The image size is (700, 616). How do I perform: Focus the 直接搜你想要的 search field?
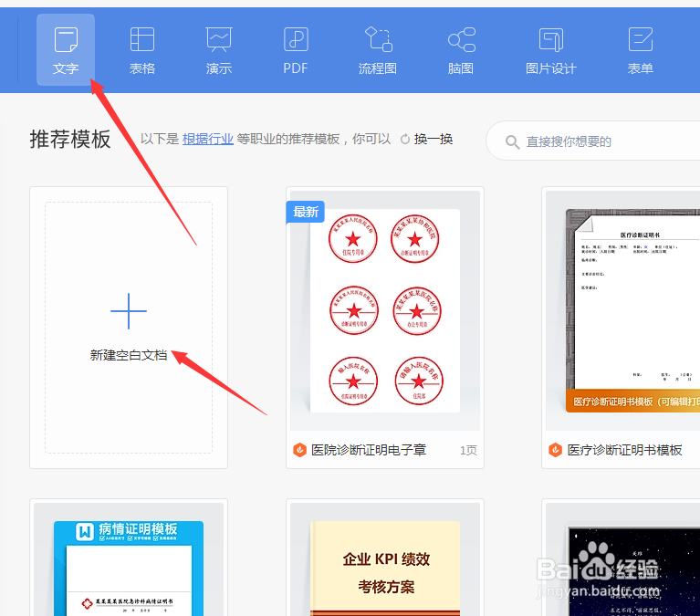tap(594, 141)
